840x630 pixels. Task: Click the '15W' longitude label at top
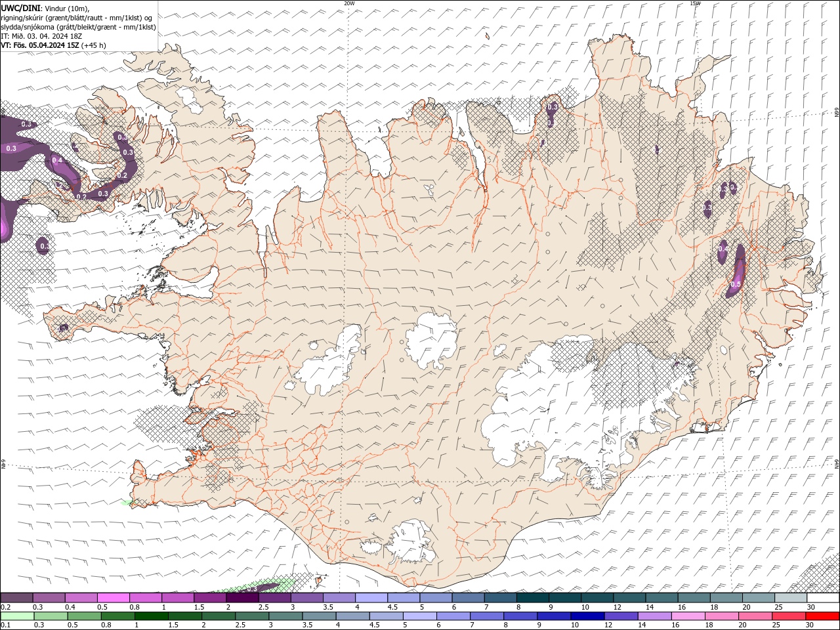tap(695, 3)
